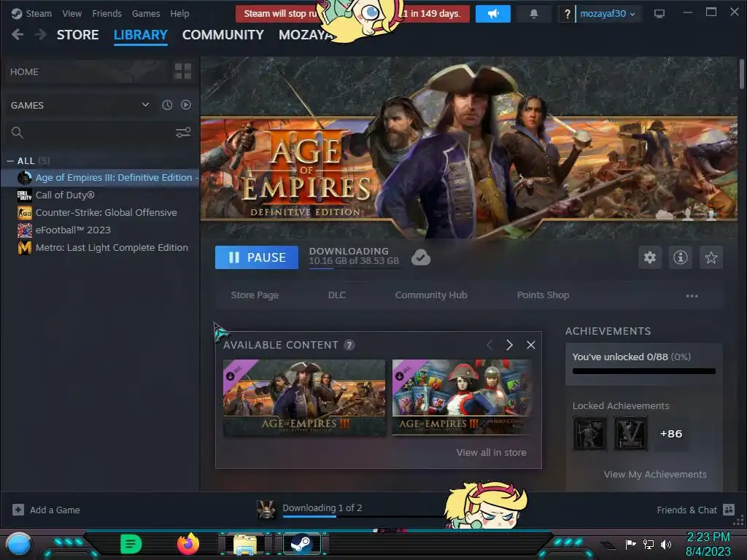747x560 pixels.
Task: Click View all in store
Action: 491,452
